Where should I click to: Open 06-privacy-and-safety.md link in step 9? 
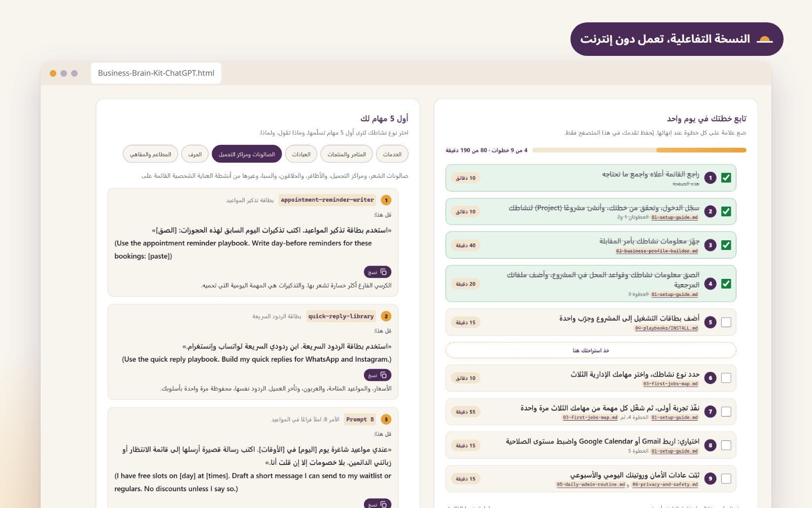[665, 485]
